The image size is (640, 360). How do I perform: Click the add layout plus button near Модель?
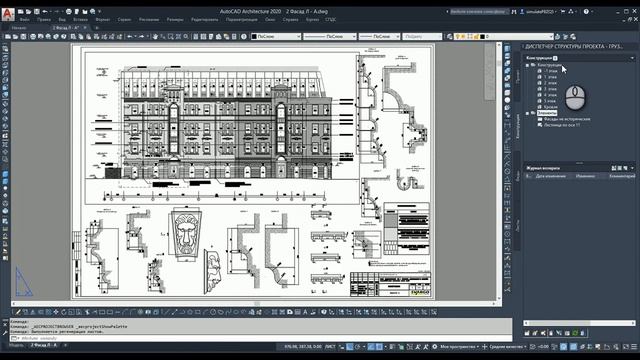click(65, 345)
